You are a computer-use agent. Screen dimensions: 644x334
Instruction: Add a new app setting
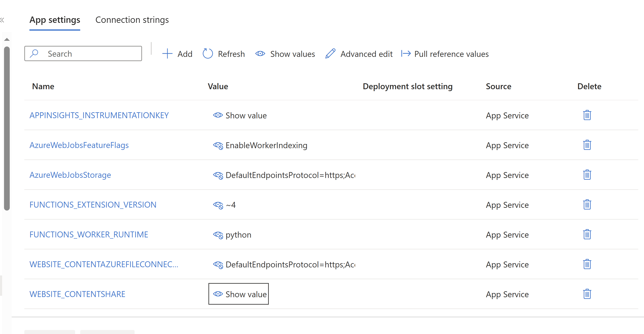coord(177,54)
